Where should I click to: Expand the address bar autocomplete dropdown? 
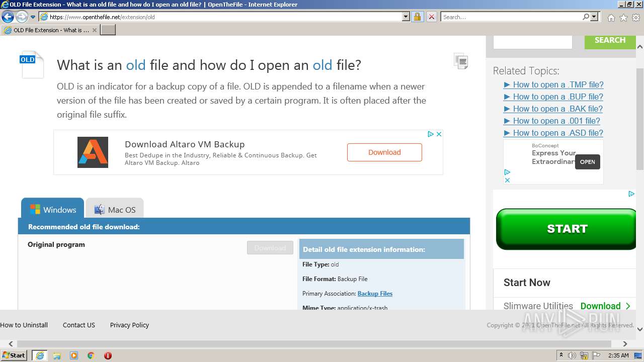pos(406,17)
